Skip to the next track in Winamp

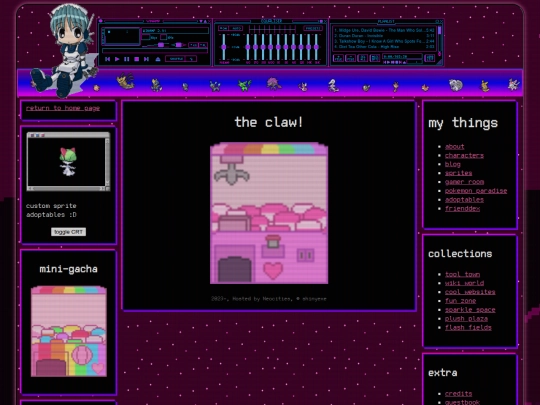point(146,59)
